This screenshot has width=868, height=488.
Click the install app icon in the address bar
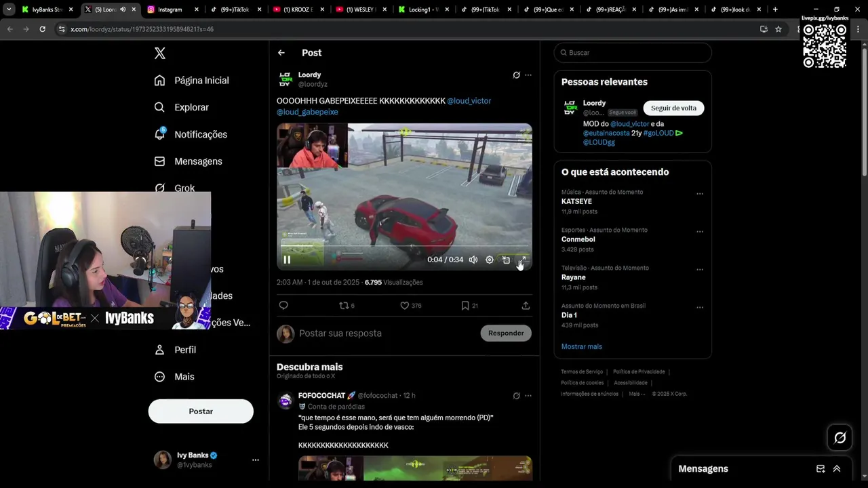(764, 29)
